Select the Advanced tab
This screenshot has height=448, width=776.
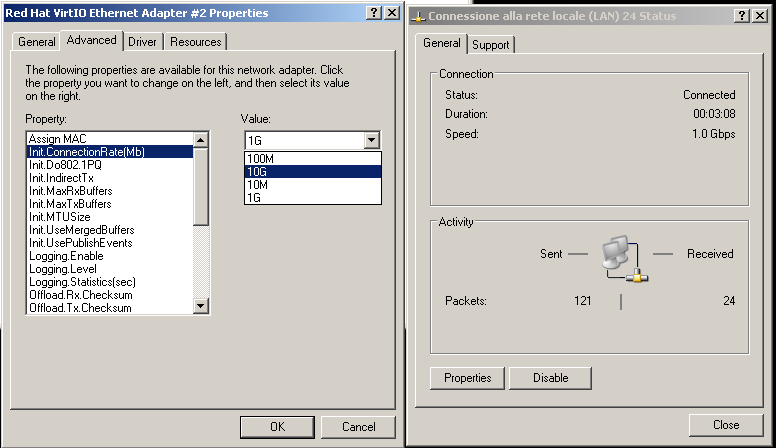click(92, 40)
